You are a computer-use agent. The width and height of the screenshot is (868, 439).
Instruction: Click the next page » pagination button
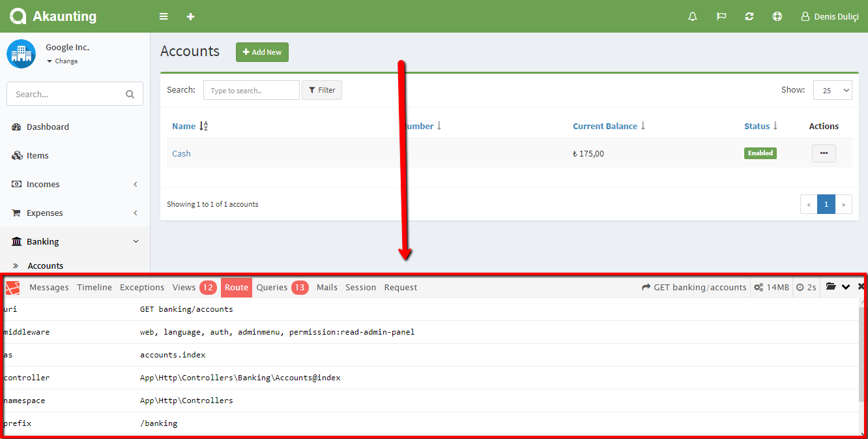pos(843,204)
